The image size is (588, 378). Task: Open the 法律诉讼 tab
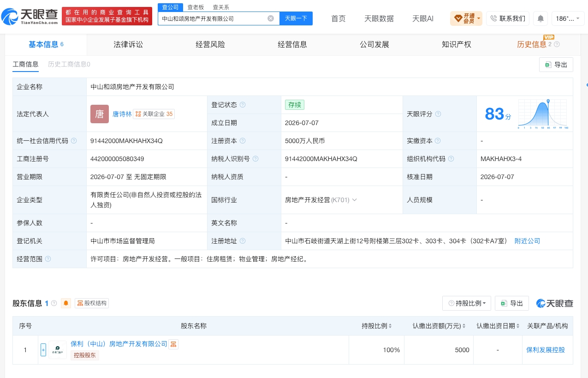point(128,44)
